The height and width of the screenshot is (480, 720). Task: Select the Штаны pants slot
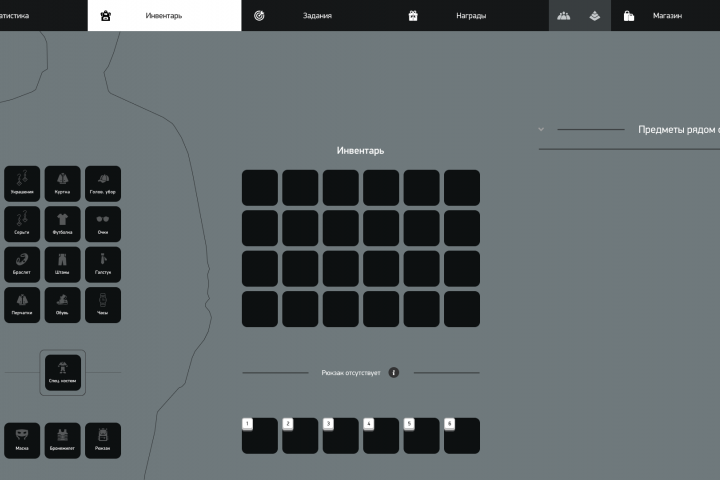tap(62, 265)
